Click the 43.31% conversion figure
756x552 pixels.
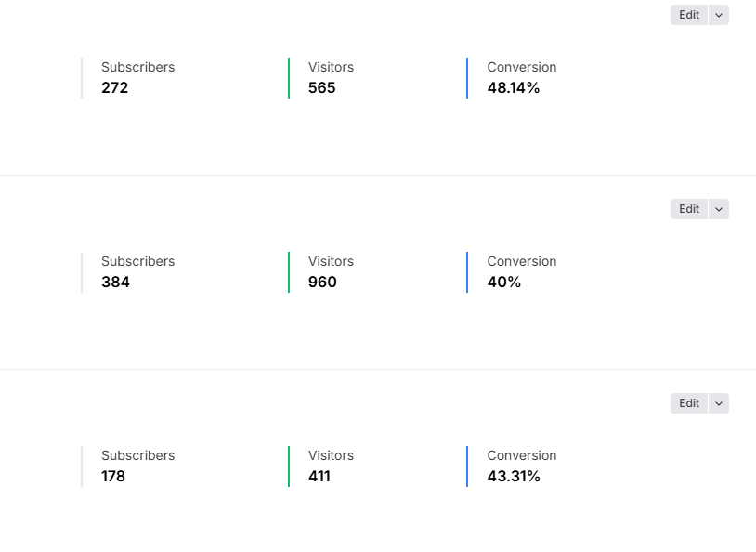(513, 477)
